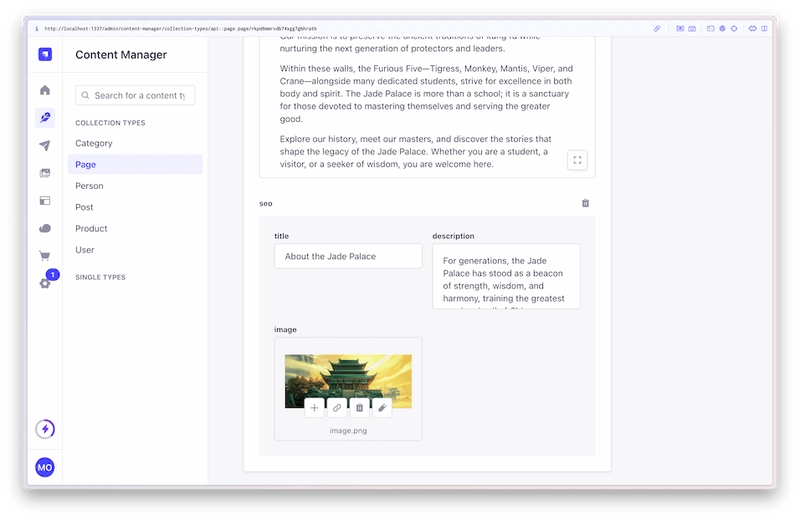The height and width of the screenshot is (520, 800).
Task: Open Settings gear with notification badge
Action: (x=45, y=283)
